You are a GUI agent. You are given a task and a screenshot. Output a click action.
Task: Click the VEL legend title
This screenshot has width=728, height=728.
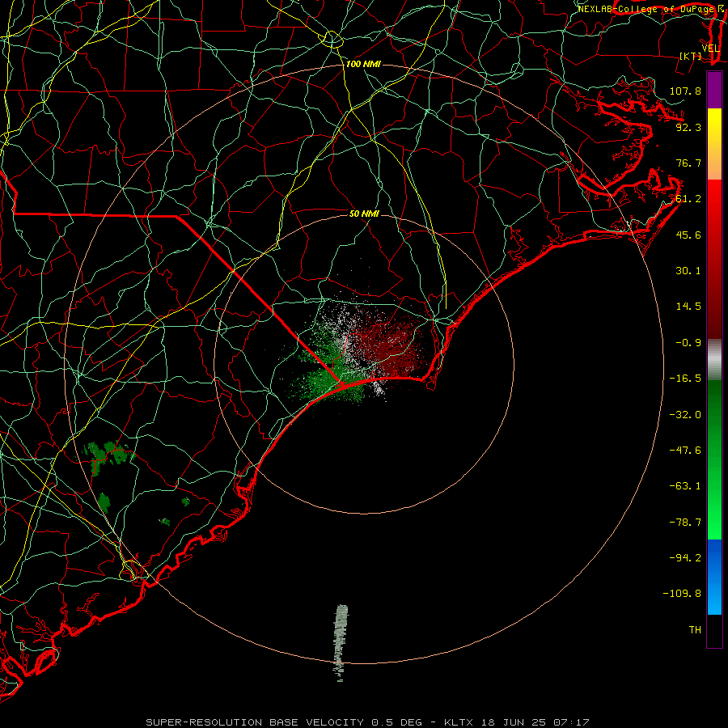coord(710,49)
